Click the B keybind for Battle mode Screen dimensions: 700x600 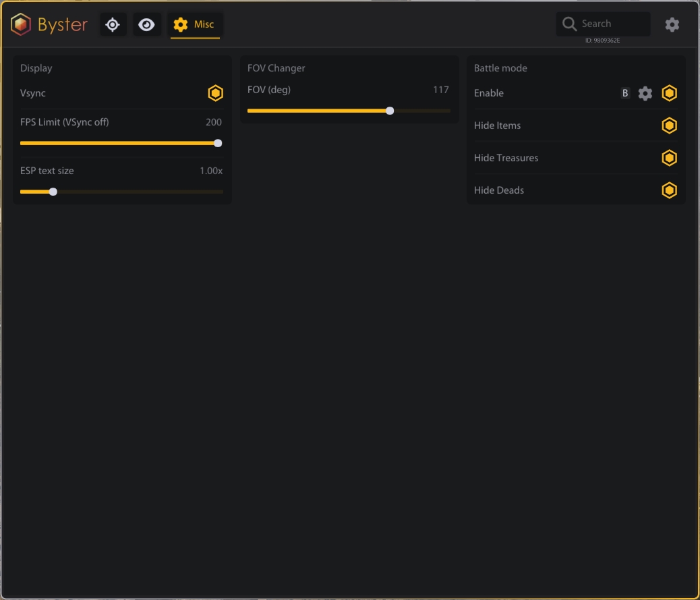(625, 93)
